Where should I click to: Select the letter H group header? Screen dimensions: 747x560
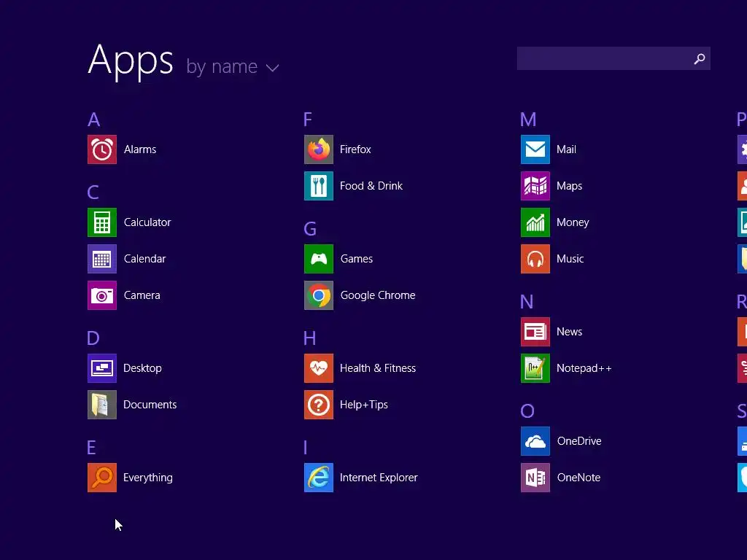[309, 338]
